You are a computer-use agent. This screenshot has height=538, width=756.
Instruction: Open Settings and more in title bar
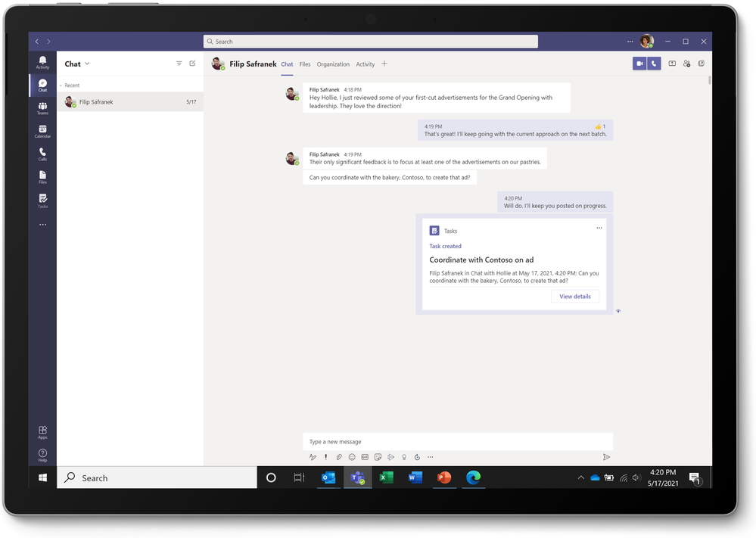pos(630,42)
